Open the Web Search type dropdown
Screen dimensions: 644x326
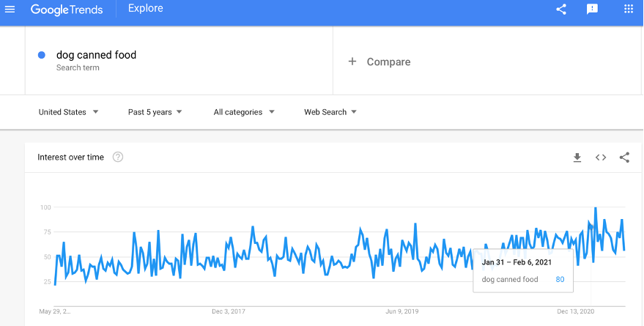tap(330, 112)
